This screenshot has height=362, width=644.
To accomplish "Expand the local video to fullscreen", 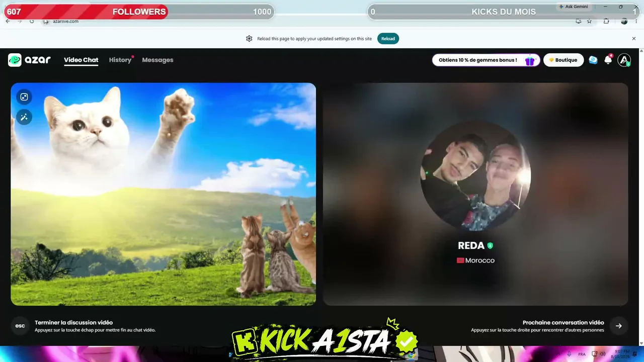I will point(24,97).
